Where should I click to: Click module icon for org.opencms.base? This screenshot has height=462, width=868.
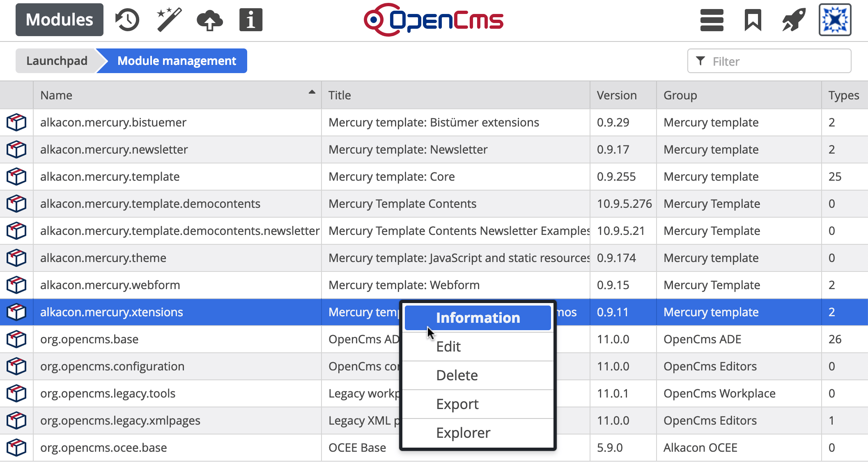(16, 339)
